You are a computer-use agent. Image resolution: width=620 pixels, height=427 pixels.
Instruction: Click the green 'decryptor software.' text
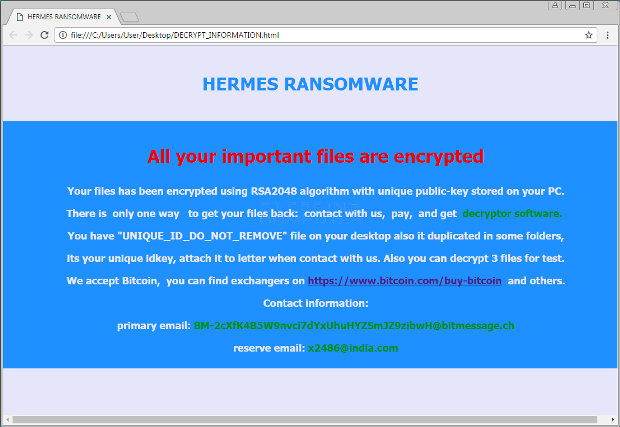pyautogui.click(x=512, y=214)
